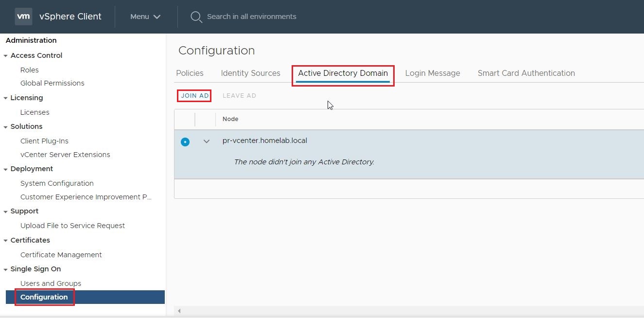Switch to the Policies tab
The image size is (644, 318).
click(190, 73)
